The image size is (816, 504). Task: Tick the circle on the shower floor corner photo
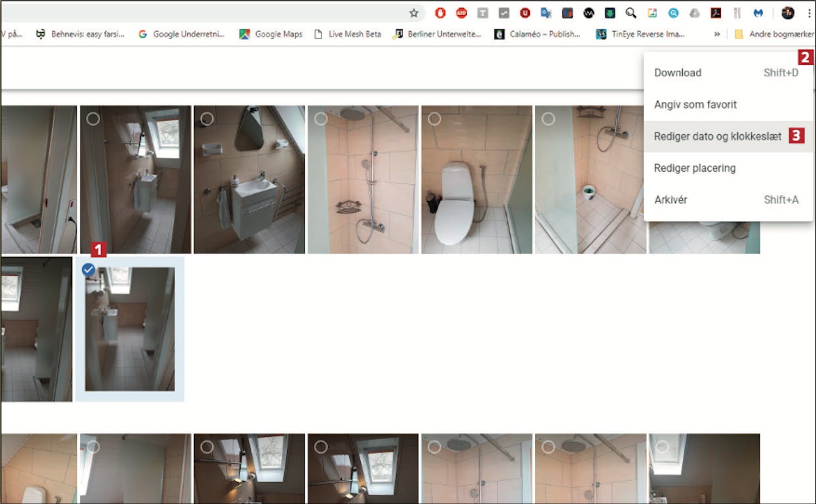pyautogui.click(x=548, y=119)
